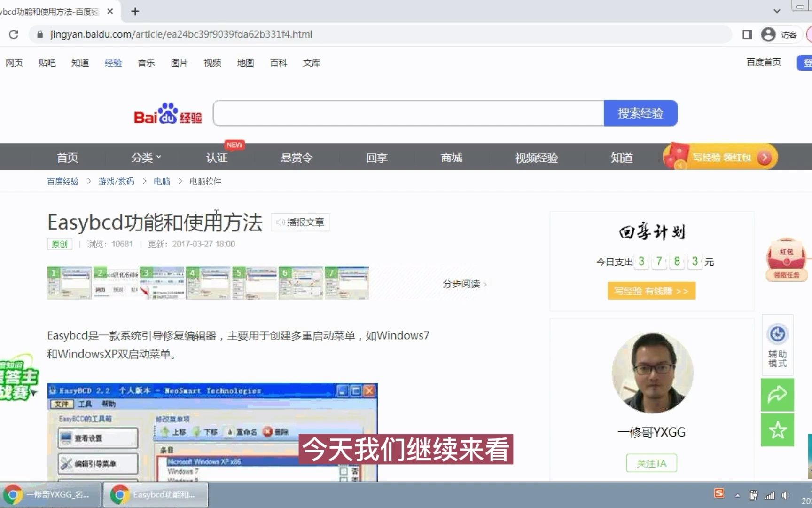Image resolution: width=812 pixels, height=508 pixels.
Task: Open step 6 thumbnail
Action: [x=301, y=283]
